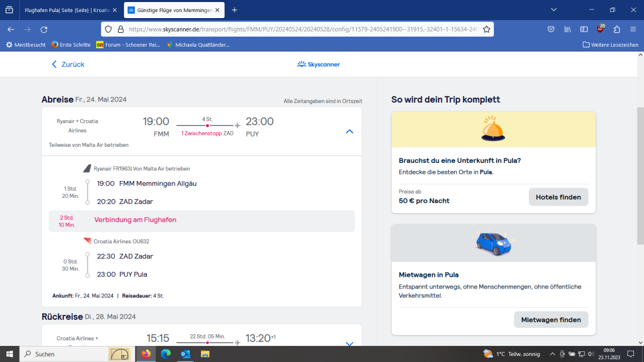Click the Skyscanner URL address field

(x=302, y=29)
